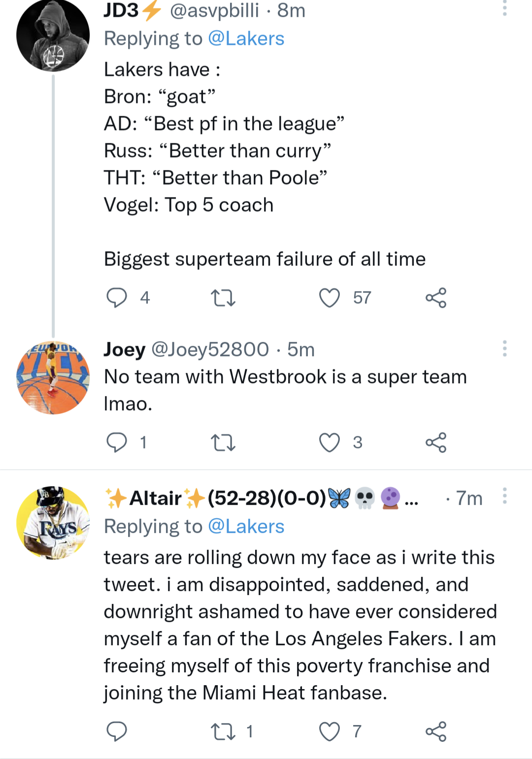Reply to JD3's Lakers tweet

pyautogui.click(x=117, y=297)
